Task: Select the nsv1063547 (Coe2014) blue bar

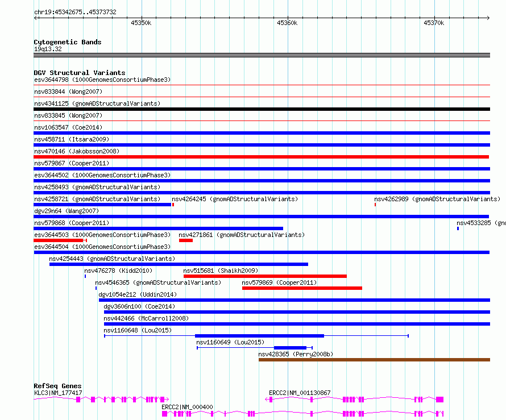Action: coord(262,133)
